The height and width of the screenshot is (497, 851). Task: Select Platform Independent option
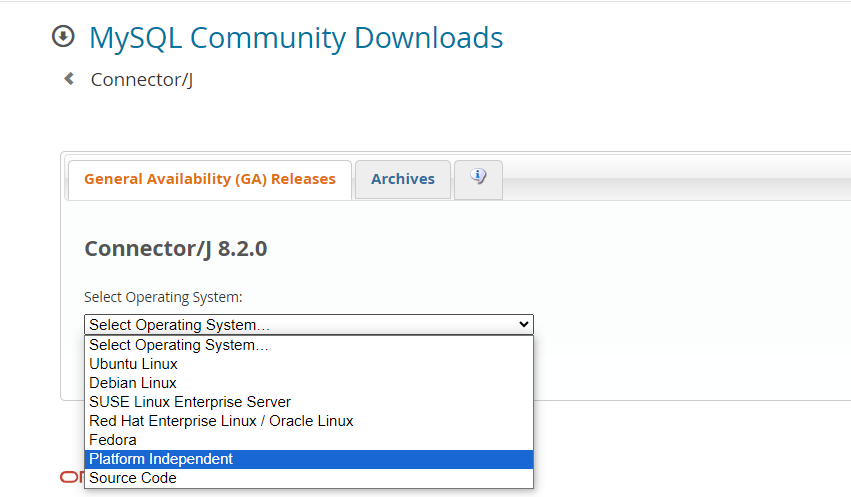(x=309, y=459)
